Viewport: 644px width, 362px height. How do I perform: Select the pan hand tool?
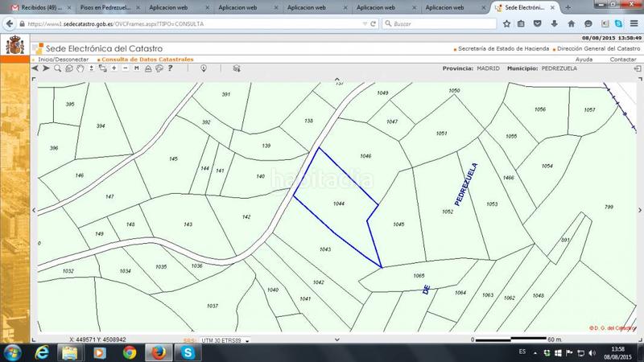(80, 68)
